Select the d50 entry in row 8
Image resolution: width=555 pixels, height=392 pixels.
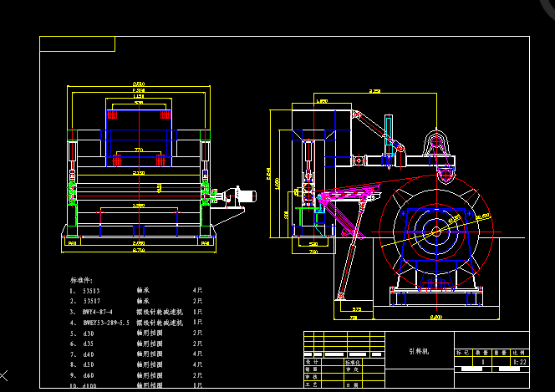(x=89, y=364)
